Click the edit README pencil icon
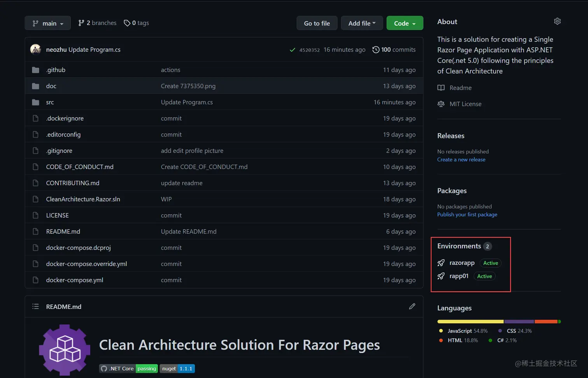The image size is (588, 378). (x=412, y=306)
